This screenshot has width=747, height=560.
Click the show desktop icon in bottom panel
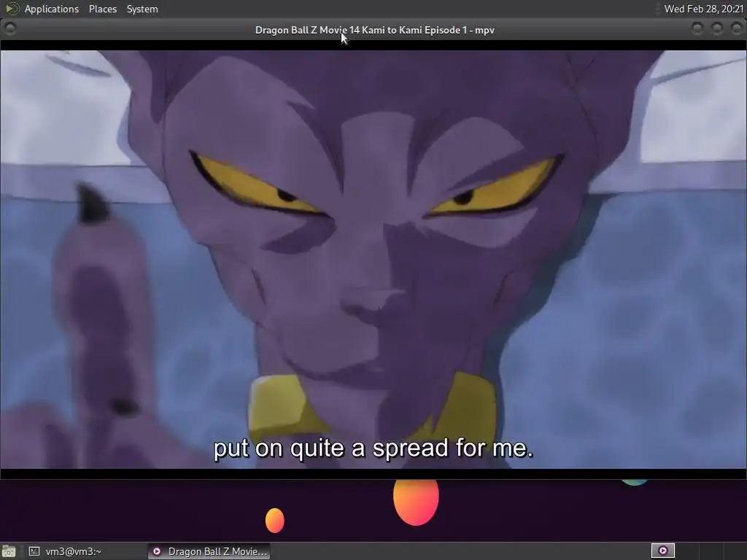point(8,551)
